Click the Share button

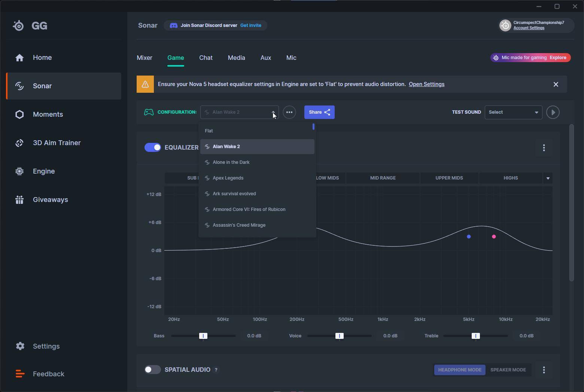(x=319, y=112)
